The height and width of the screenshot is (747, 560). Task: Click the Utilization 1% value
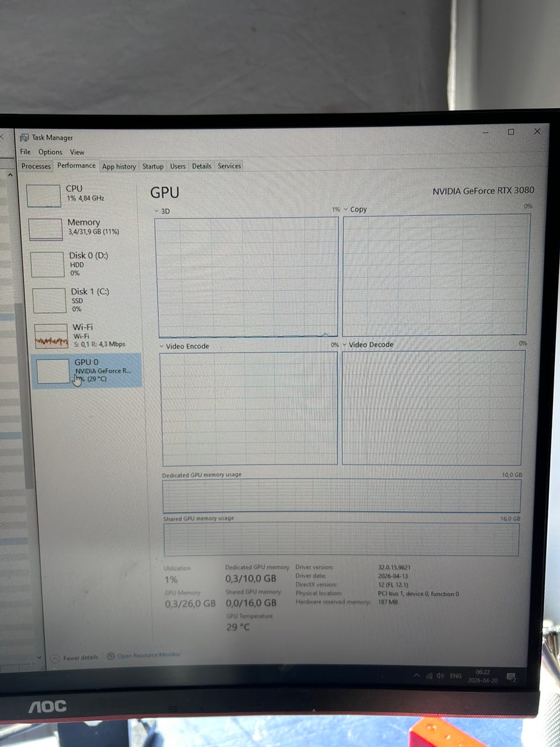pos(171,580)
